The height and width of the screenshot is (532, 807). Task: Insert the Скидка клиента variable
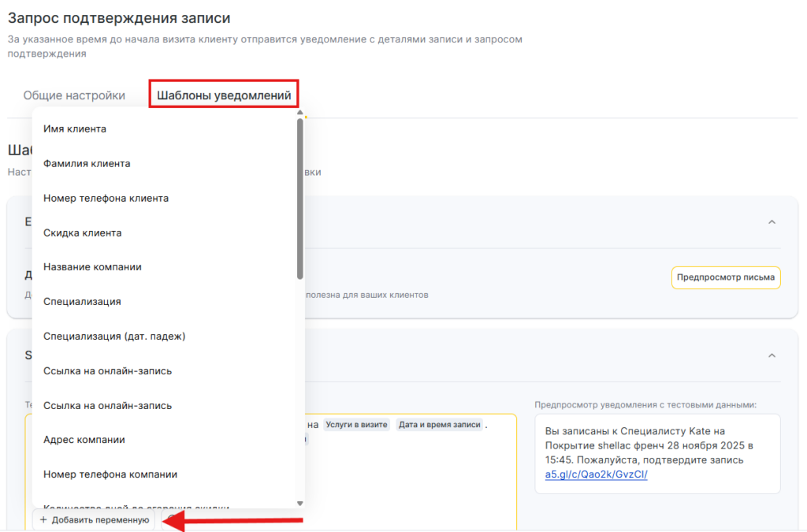[82, 233]
